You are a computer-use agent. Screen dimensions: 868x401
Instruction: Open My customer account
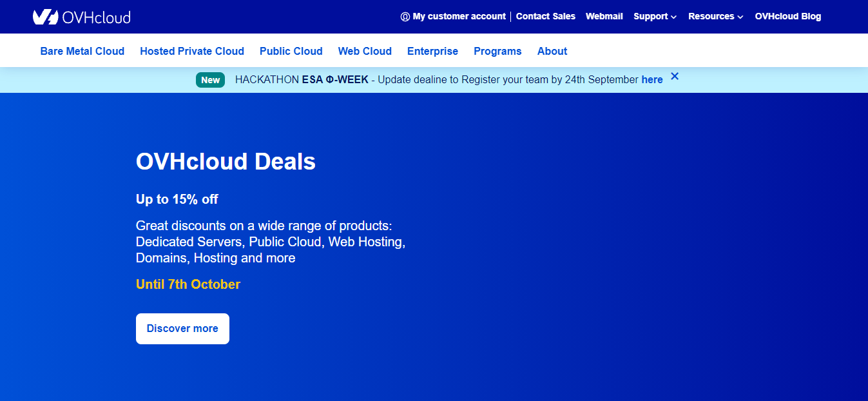coord(459,17)
